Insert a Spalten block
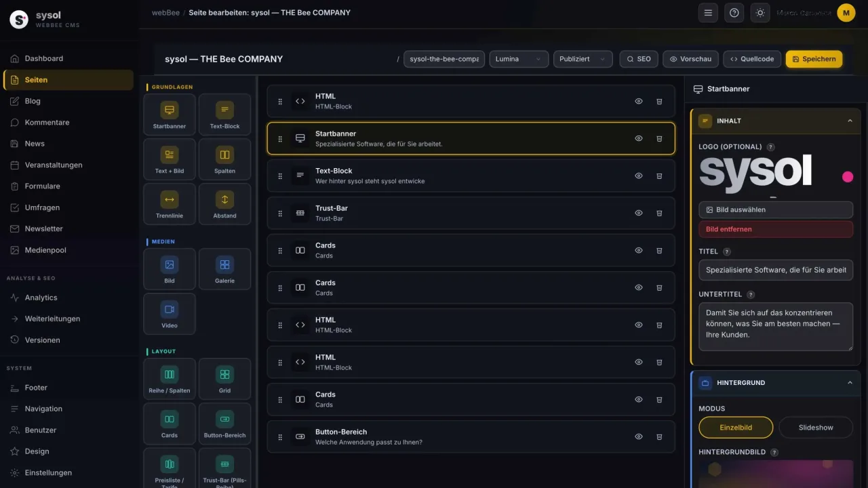The image size is (868, 488). tap(224, 159)
